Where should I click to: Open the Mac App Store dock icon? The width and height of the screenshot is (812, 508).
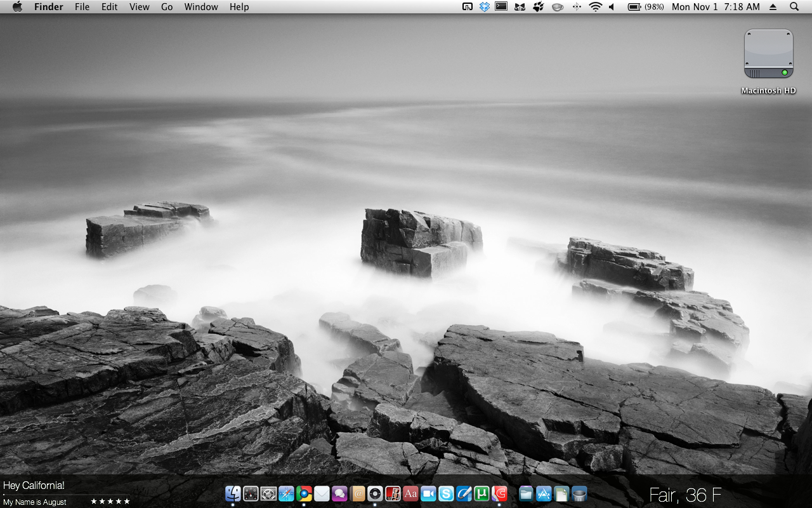544,493
